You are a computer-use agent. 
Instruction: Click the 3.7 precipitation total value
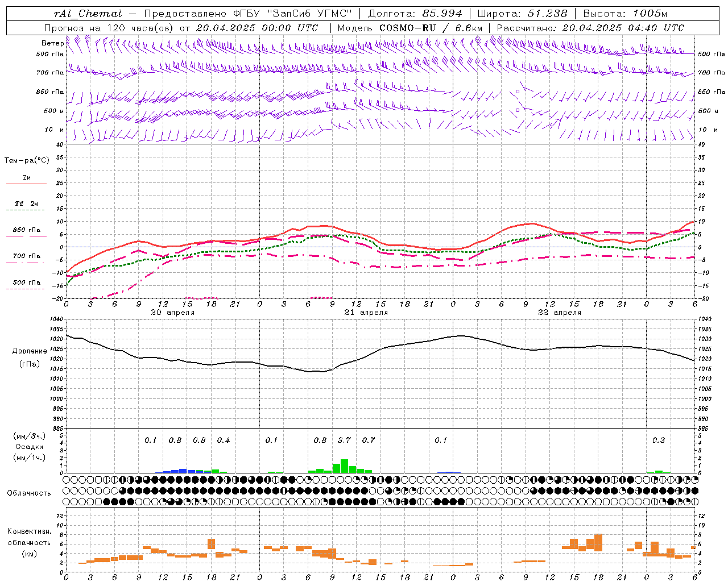(344, 440)
